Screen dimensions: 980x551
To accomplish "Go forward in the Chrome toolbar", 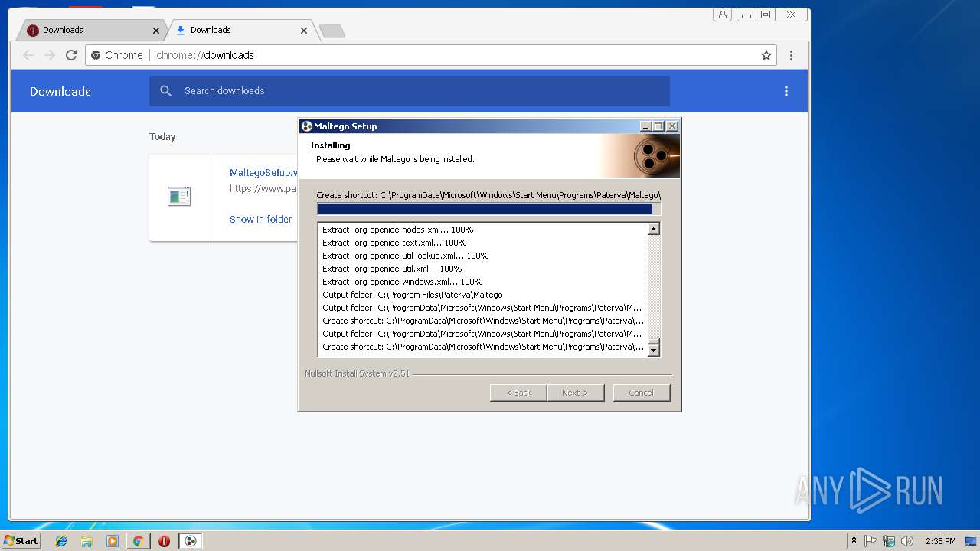I will click(x=50, y=55).
